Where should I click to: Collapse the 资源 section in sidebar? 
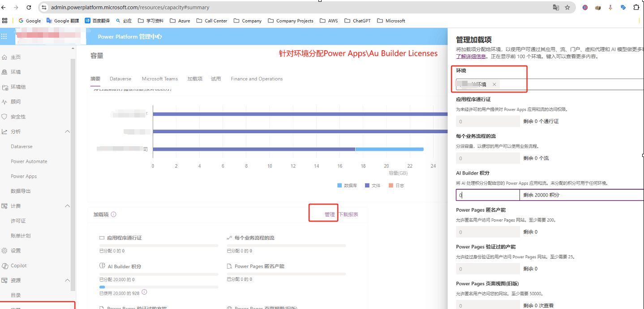pos(67,280)
